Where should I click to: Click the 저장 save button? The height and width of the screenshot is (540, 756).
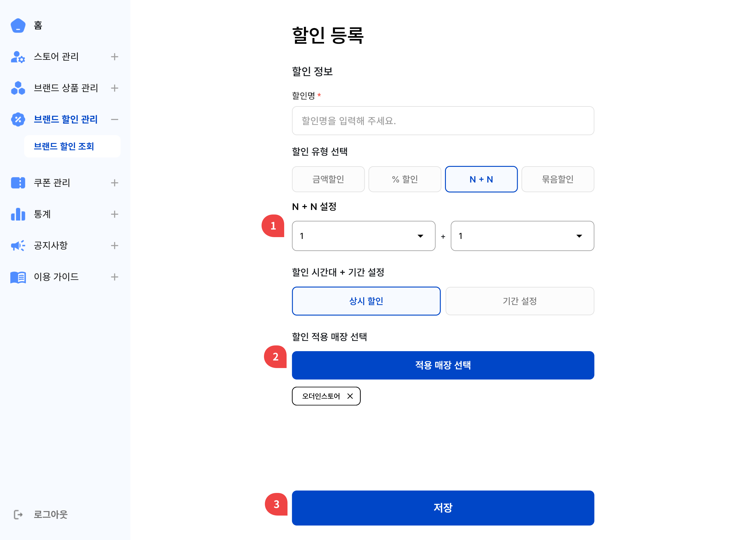[443, 508]
